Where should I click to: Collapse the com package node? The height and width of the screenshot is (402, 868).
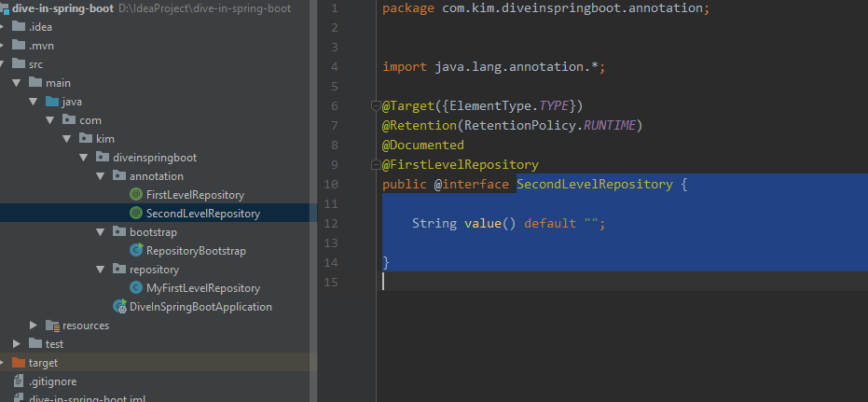49,120
